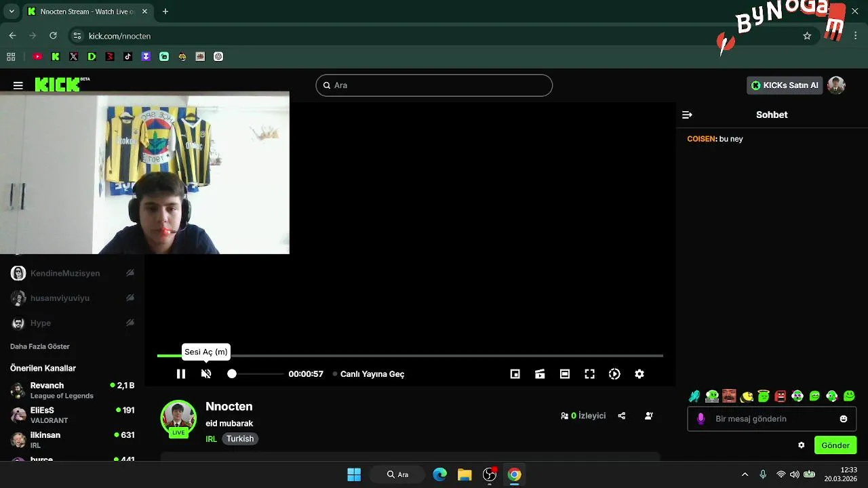Open the video player settings gear
Image resolution: width=868 pixels, height=488 pixels.
(639, 374)
